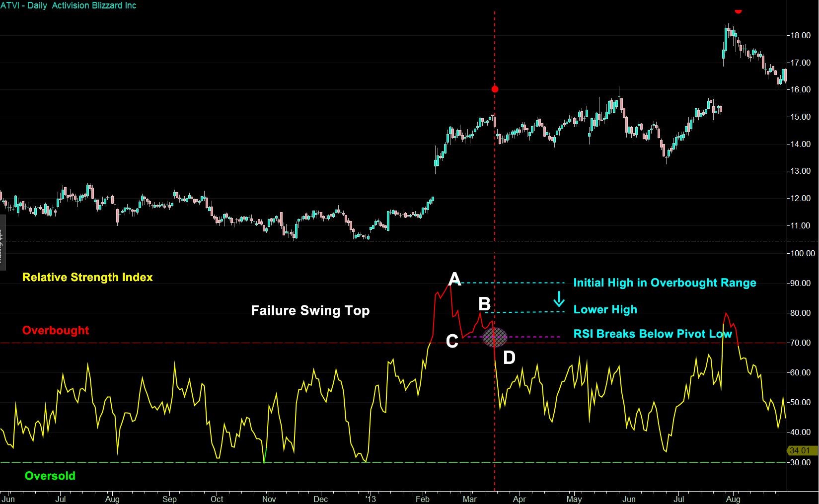The height and width of the screenshot is (504, 819).
Task: Select the Nov label on the time axis
Action: tap(268, 499)
